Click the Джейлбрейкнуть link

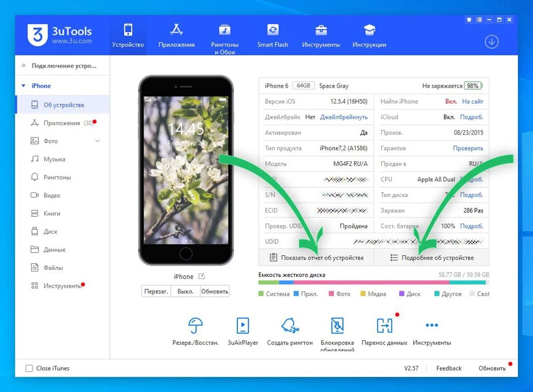[344, 117]
